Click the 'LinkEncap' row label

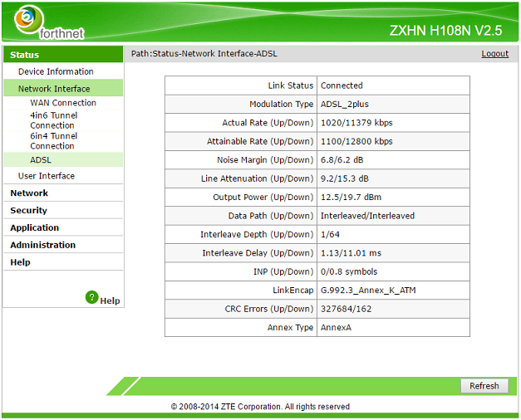(293, 290)
